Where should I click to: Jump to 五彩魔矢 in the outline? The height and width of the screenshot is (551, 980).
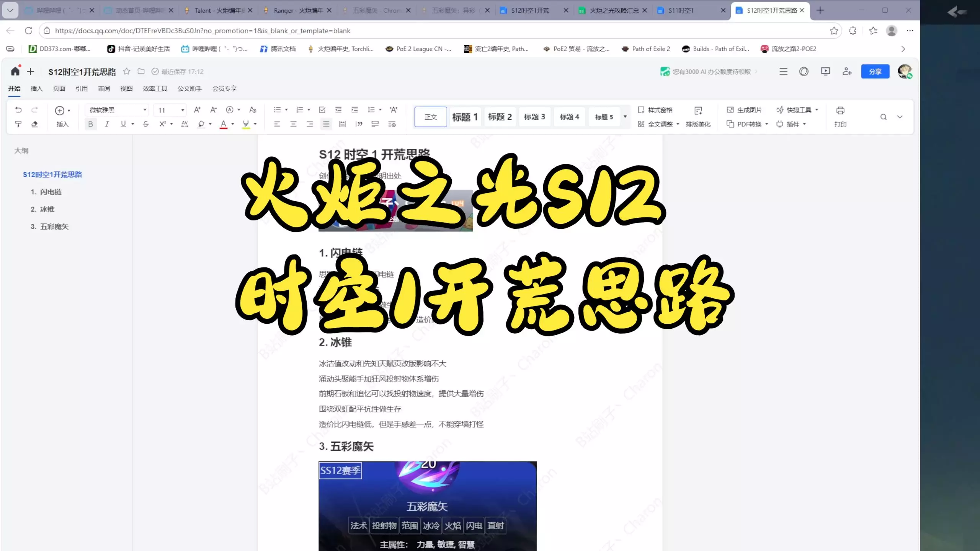point(54,227)
